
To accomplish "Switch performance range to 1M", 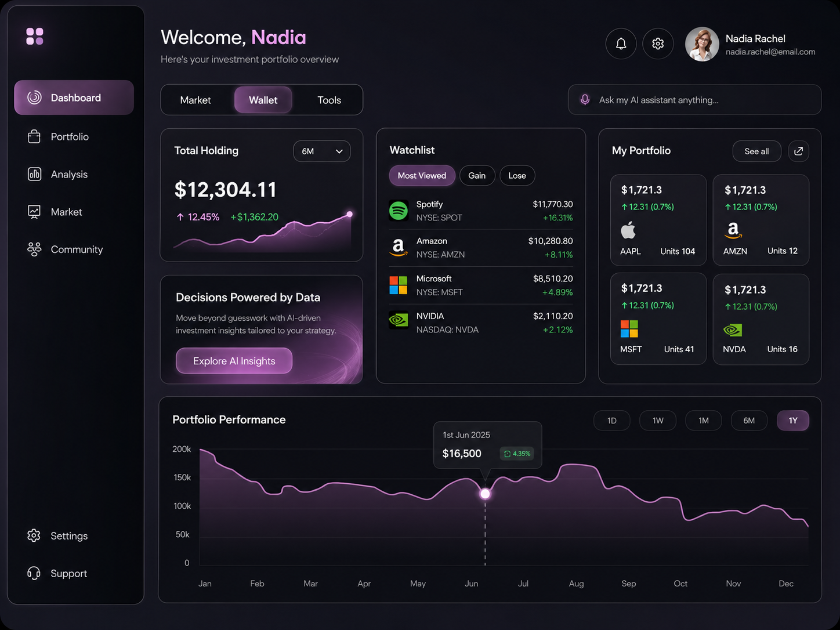I will tap(704, 421).
